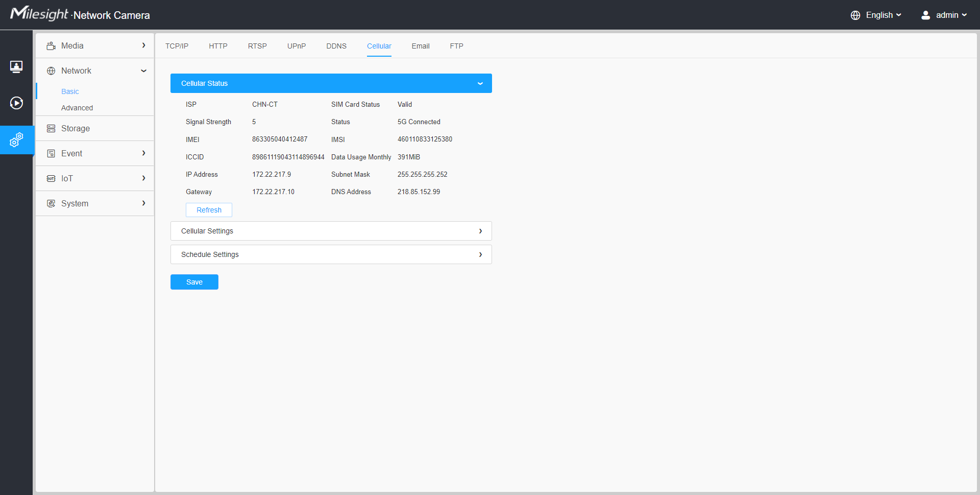Expand the Cellular Settings section
Viewport: 980px width, 495px height.
pyautogui.click(x=331, y=231)
